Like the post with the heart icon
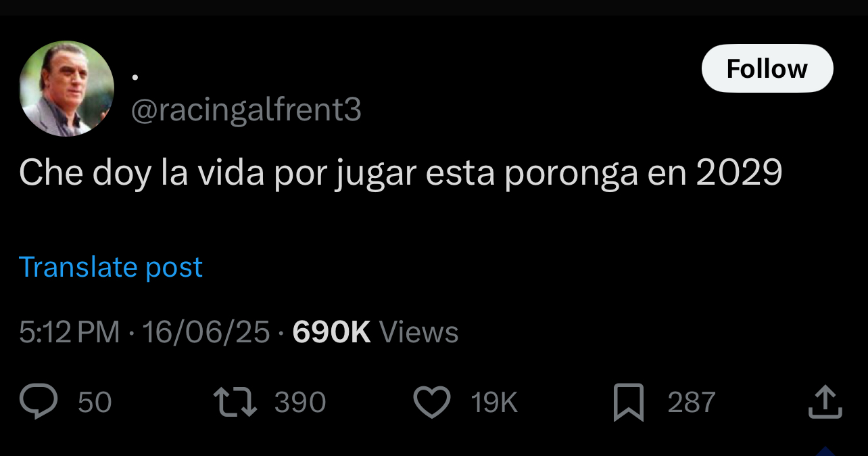 click(x=432, y=402)
